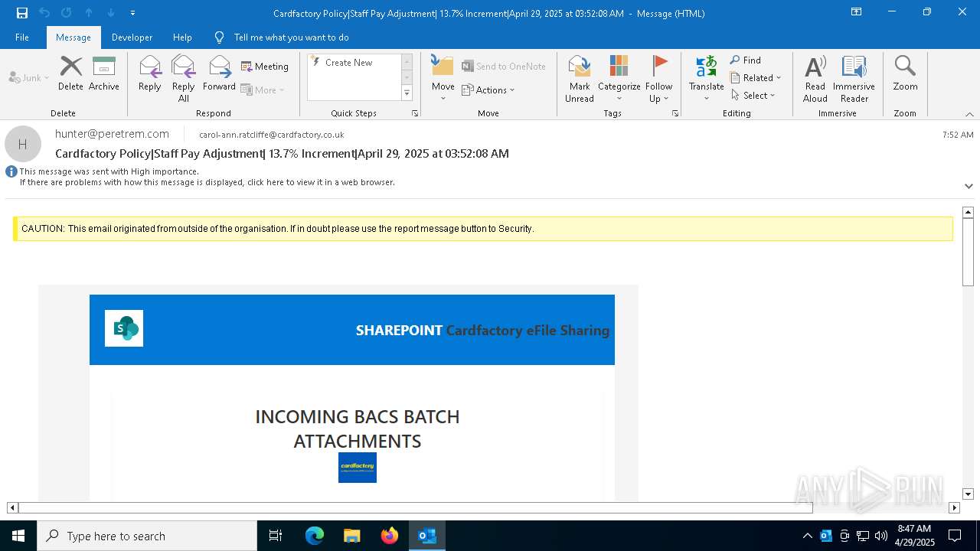This screenshot has width=980, height=551.
Task: Click Reply All
Action: tap(184, 78)
